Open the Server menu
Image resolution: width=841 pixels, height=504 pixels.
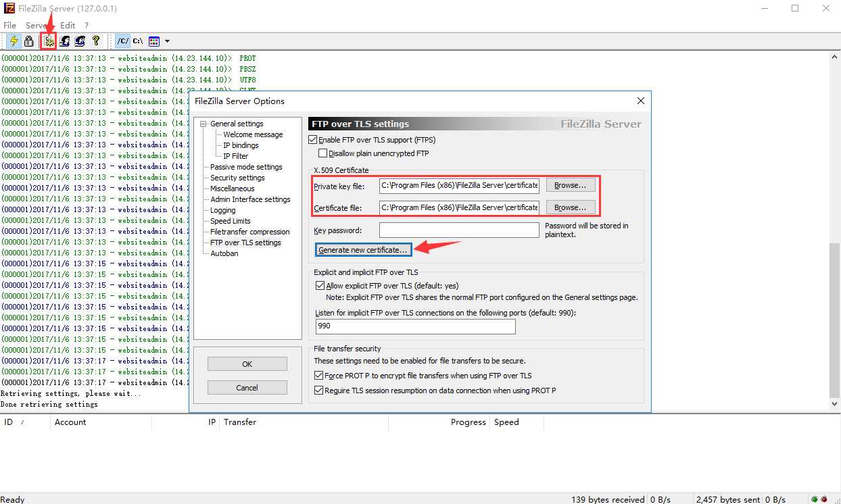point(37,25)
